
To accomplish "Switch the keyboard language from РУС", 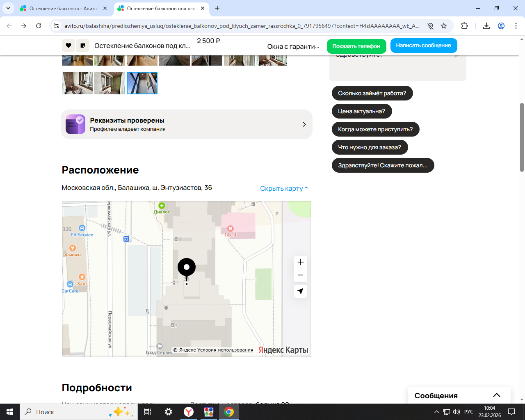I will (469, 412).
